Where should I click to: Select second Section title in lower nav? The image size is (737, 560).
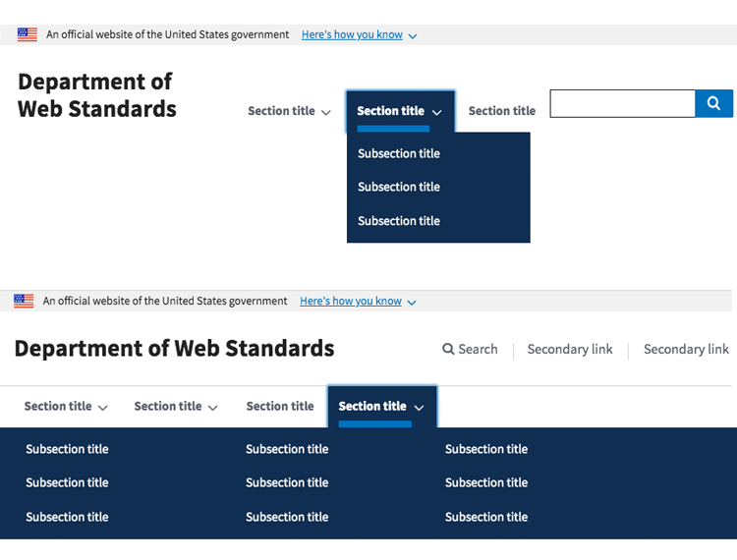[x=168, y=406]
